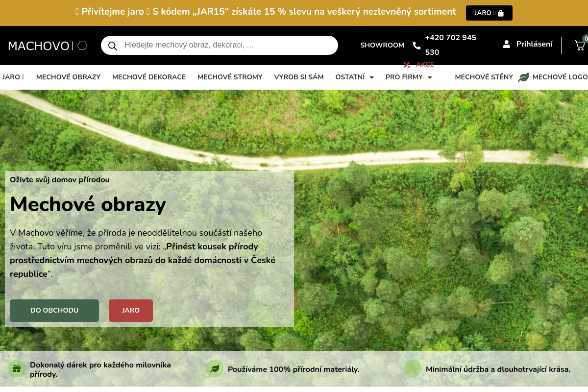Viewport: 588px width, 392px height.
Task: Click the phone number +420 702 945 530
Action: [x=451, y=45]
